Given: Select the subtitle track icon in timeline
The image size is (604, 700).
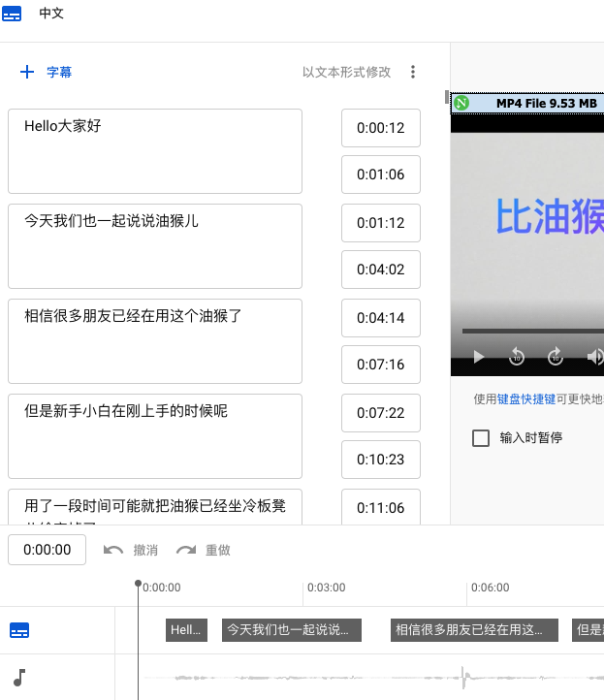Looking at the screenshot, I should pos(20,630).
